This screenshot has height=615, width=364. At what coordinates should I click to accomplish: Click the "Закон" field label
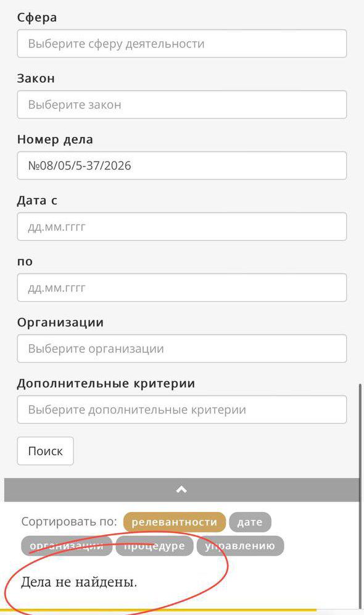click(x=35, y=78)
